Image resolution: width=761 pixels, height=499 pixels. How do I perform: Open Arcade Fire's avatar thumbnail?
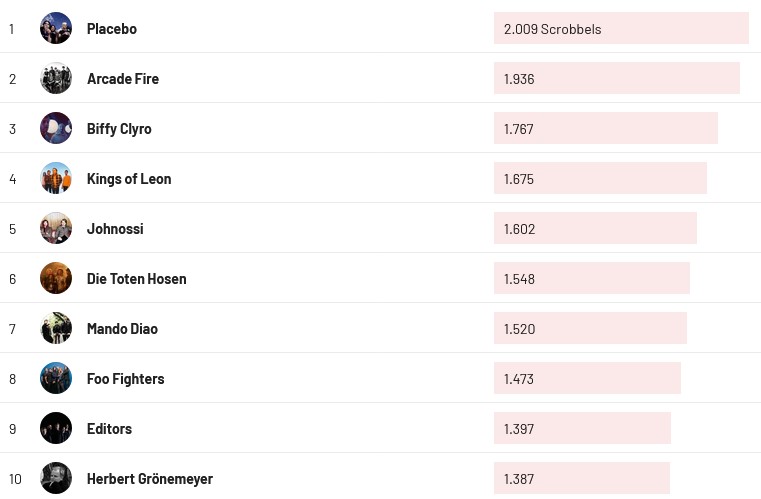[56, 78]
